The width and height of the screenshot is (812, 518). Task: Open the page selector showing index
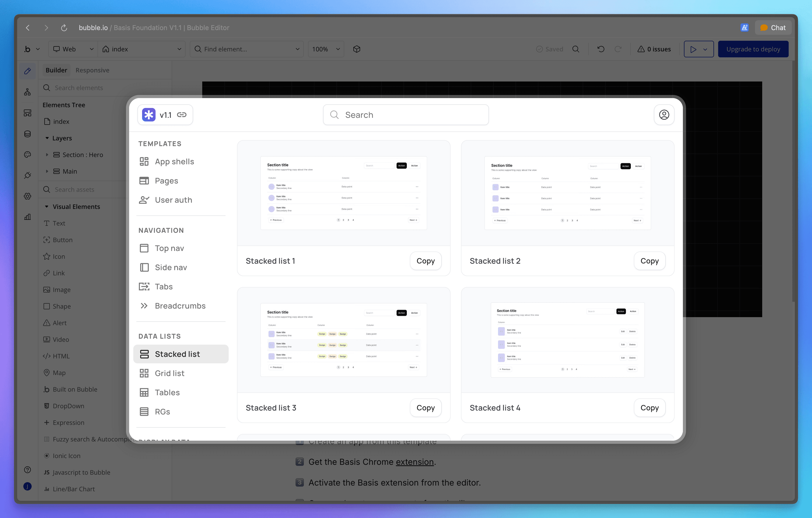tap(142, 49)
